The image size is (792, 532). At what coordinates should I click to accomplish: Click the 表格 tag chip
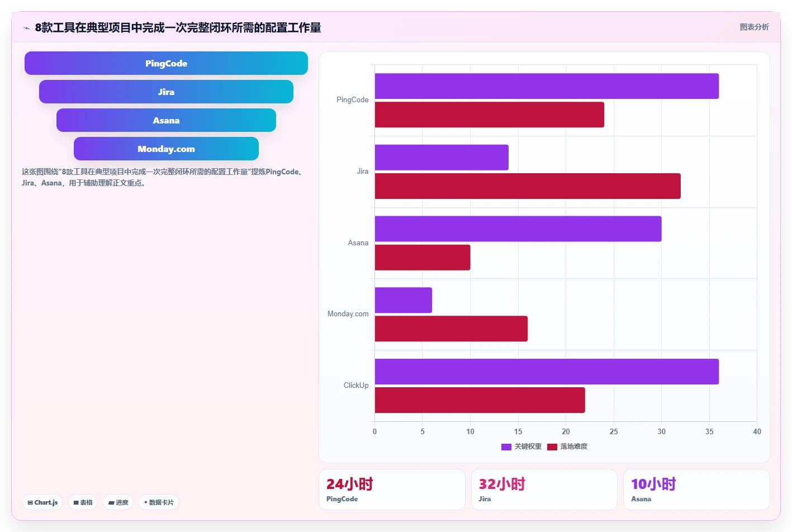[83, 502]
